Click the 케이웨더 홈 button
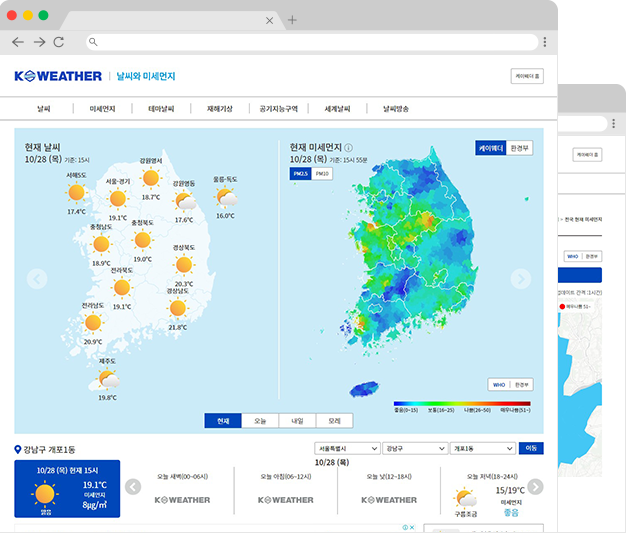Image resolution: width=626 pixels, height=533 pixels. point(528,76)
